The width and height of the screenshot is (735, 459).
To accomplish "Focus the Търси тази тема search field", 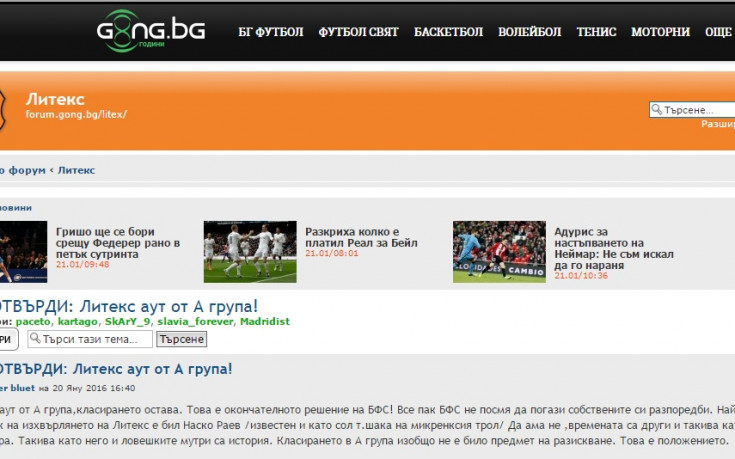I will (x=90, y=339).
